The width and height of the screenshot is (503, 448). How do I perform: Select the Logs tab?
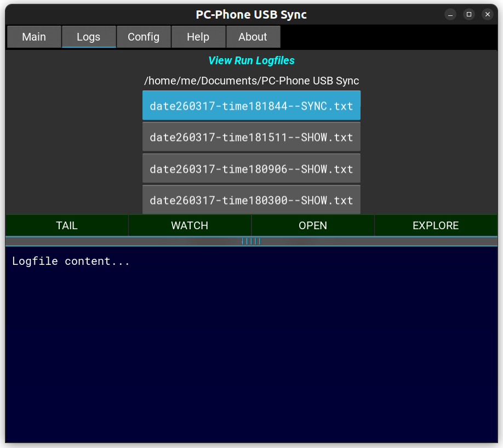(x=89, y=37)
